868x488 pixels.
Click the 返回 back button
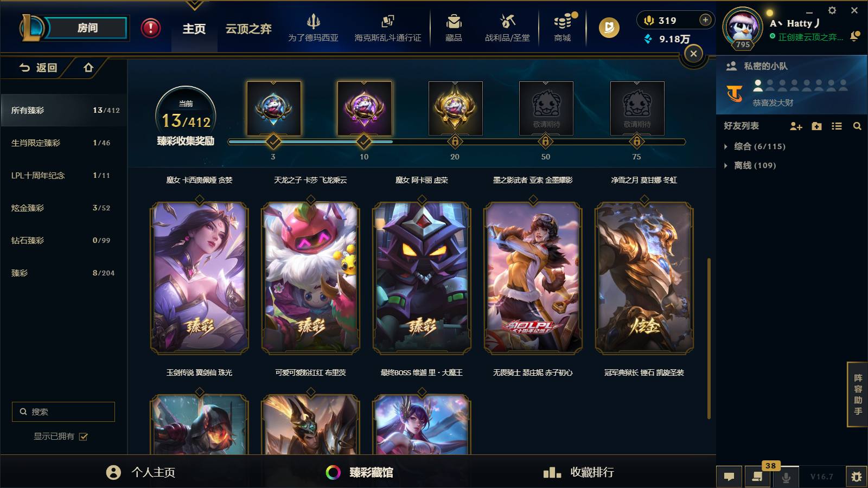(x=38, y=68)
